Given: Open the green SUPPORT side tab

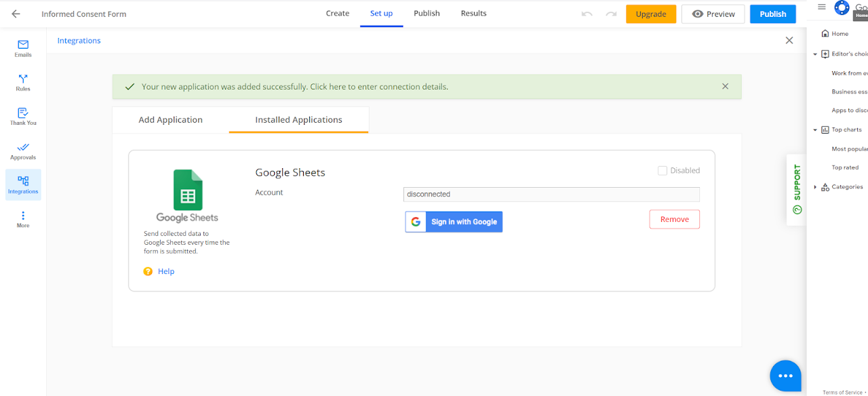Looking at the screenshot, I should [x=797, y=189].
